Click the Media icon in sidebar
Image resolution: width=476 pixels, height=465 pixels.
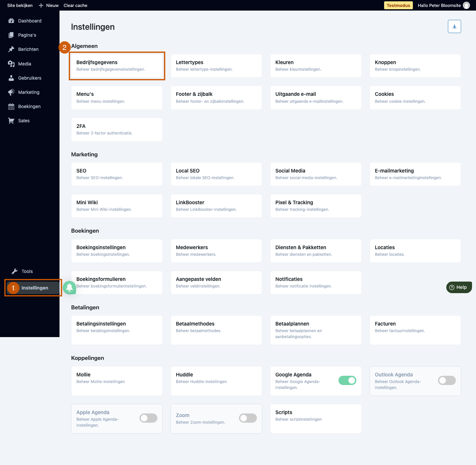pyautogui.click(x=11, y=64)
